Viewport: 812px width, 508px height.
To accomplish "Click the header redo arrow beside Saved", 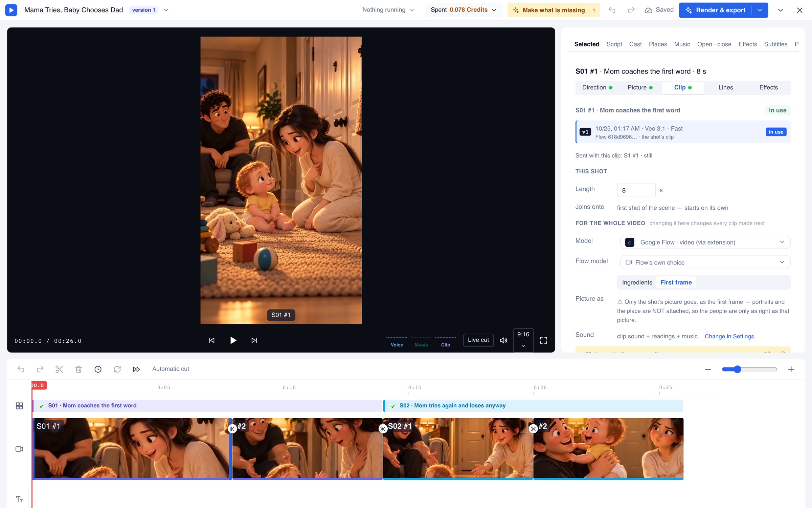I will pyautogui.click(x=631, y=10).
